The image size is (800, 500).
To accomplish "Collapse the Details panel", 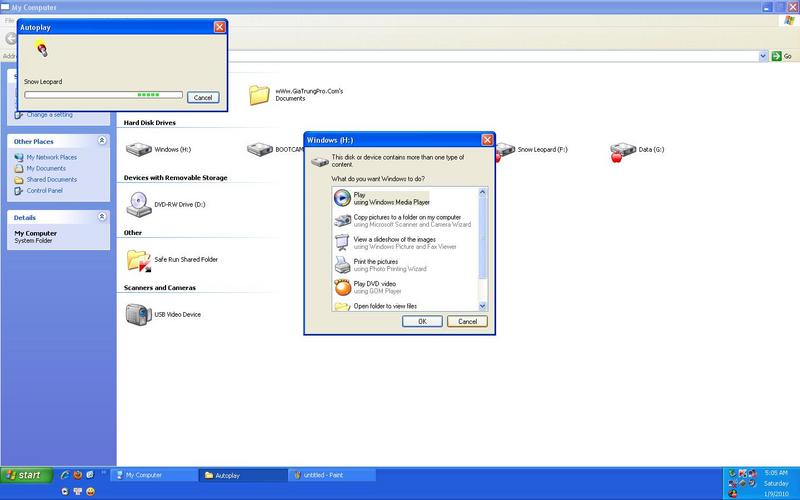I will pos(101,216).
